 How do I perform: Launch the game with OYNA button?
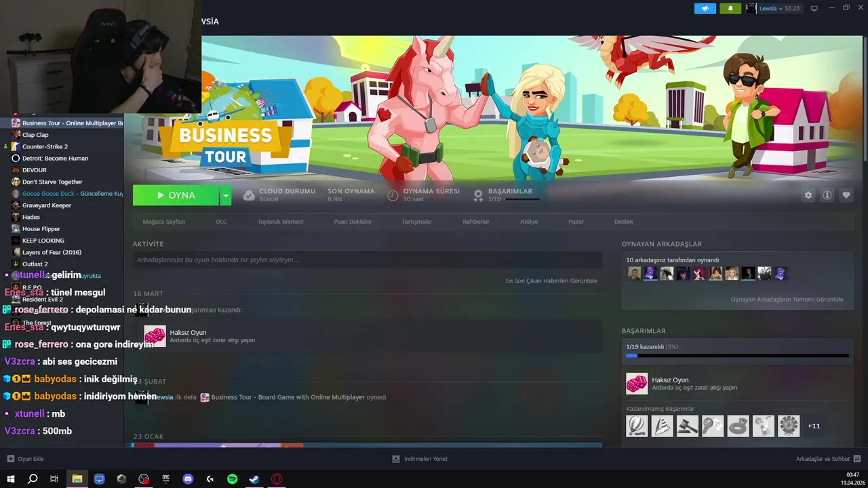click(x=176, y=195)
